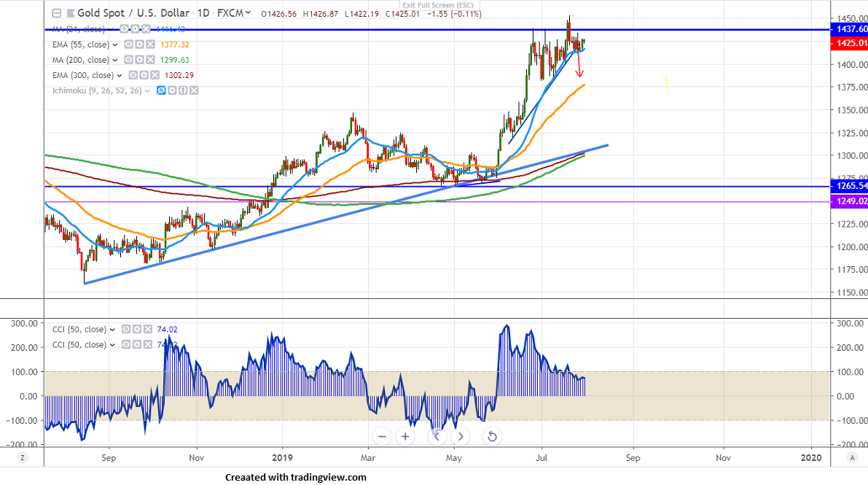Image resolution: width=868 pixels, height=485 pixels.
Task: Click Exit Full Screen (ESC) label
Action: point(438,5)
